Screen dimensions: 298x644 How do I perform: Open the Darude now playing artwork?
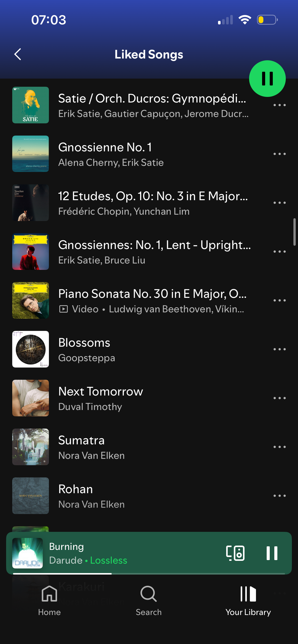click(28, 553)
